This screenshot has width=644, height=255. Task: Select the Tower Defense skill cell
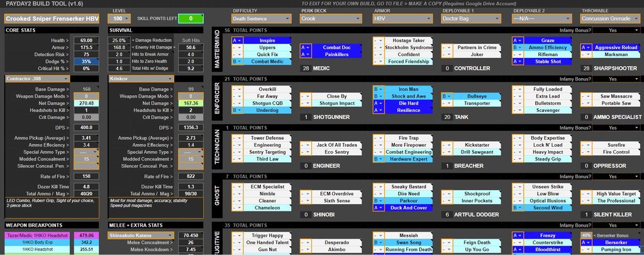click(x=267, y=138)
